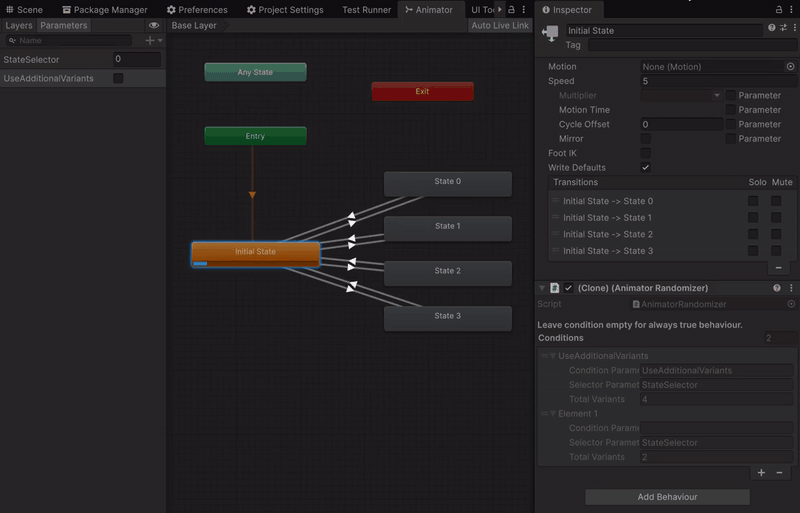Uncheck the Write Defaults checkbox
This screenshot has width=800, height=513.
645,167
